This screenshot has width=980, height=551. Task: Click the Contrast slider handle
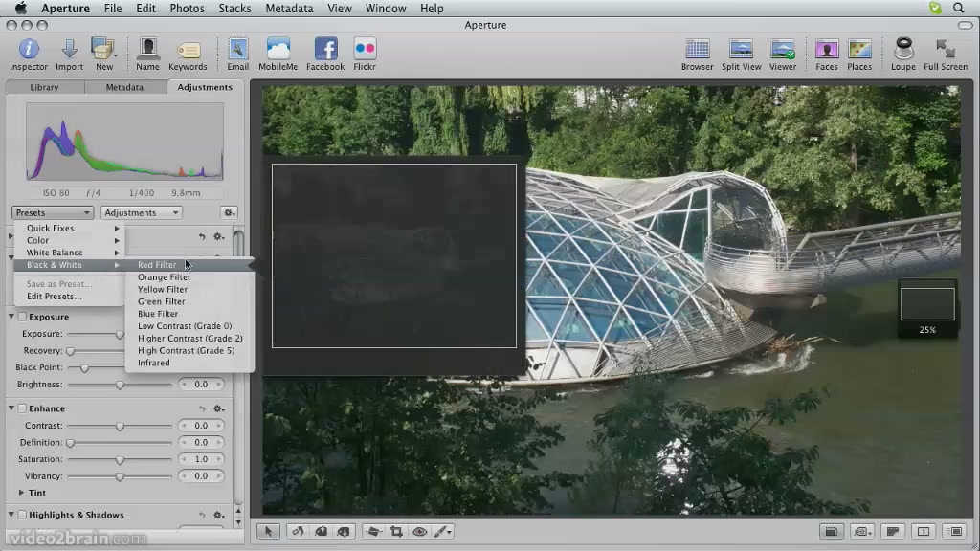click(x=120, y=426)
